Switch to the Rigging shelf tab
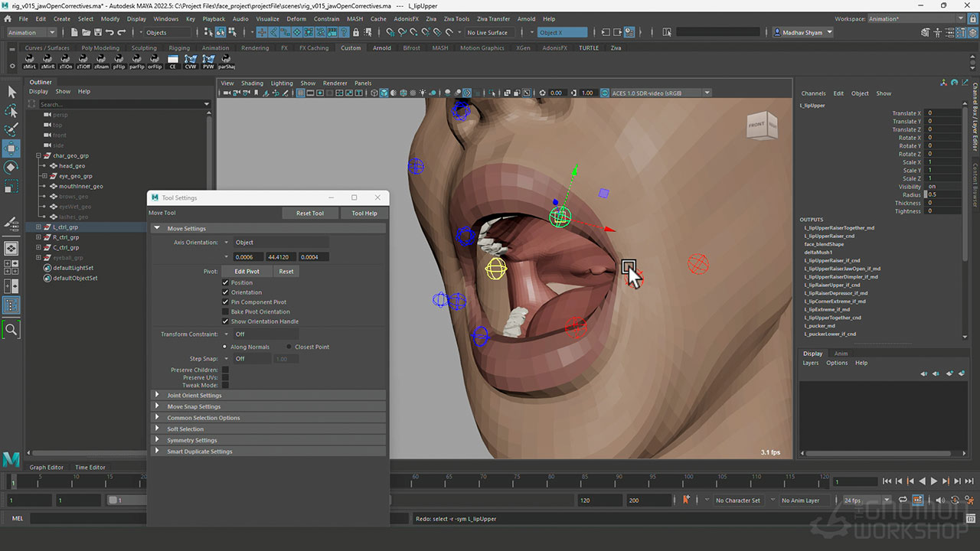The width and height of the screenshot is (980, 551). coord(179,47)
